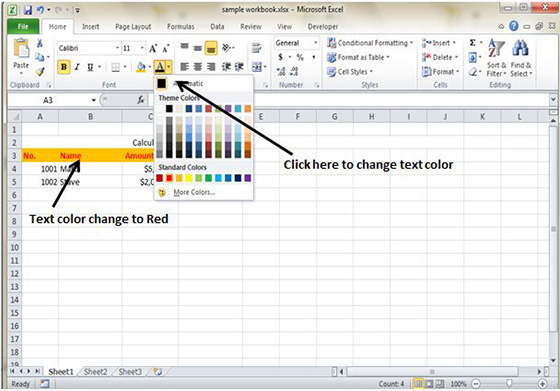Click the Cut scissors icon
The height and width of the screenshot is (391, 560).
pyautogui.click(x=40, y=44)
